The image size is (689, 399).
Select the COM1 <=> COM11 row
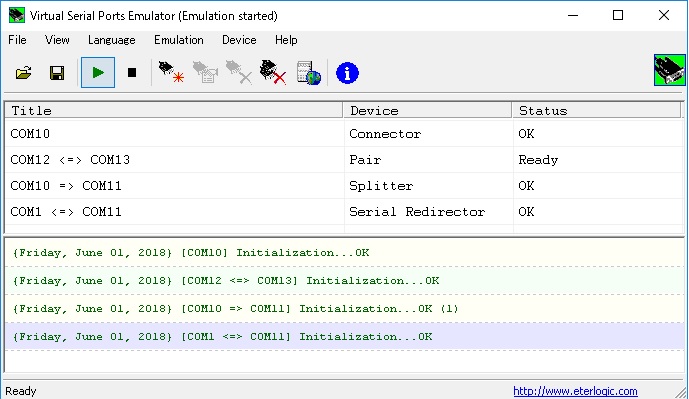pyautogui.click(x=344, y=211)
